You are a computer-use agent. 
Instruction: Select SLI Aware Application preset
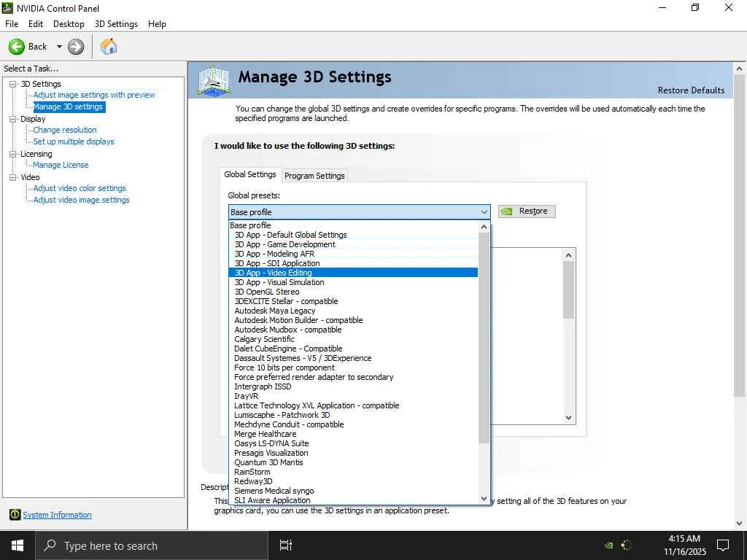(353, 500)
